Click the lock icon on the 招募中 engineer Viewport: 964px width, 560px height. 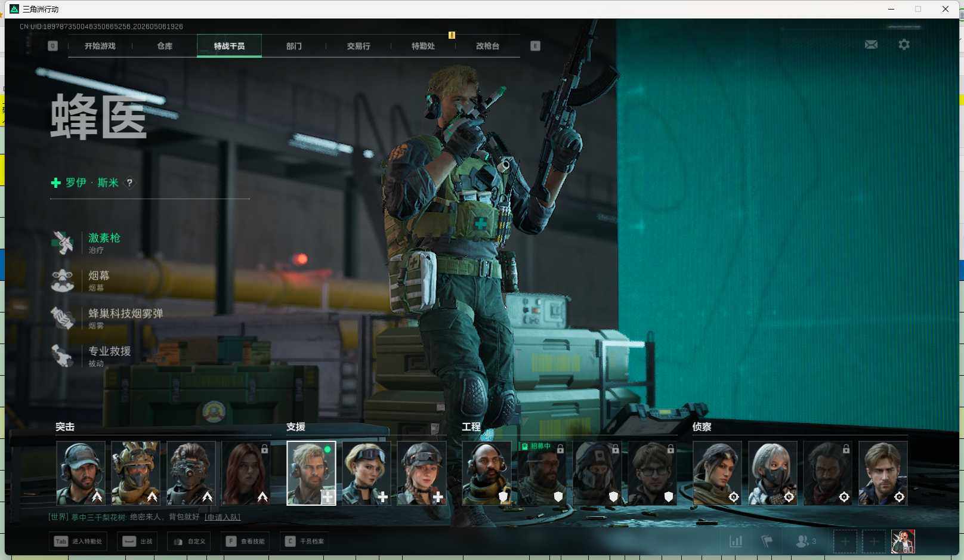click(x=560, y=448)
